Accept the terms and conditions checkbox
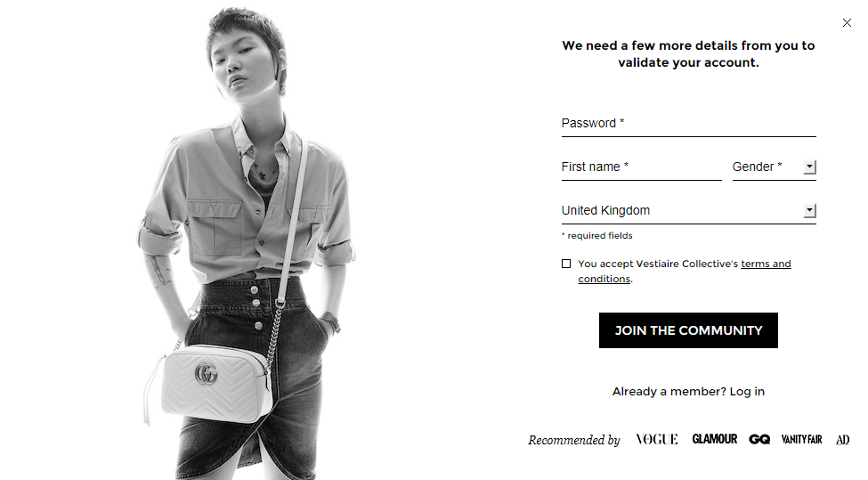The image size is (868, 480). pos(566,264)
